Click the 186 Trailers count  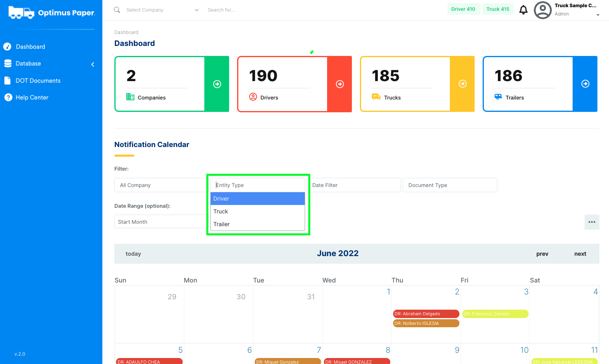(509, 76)
